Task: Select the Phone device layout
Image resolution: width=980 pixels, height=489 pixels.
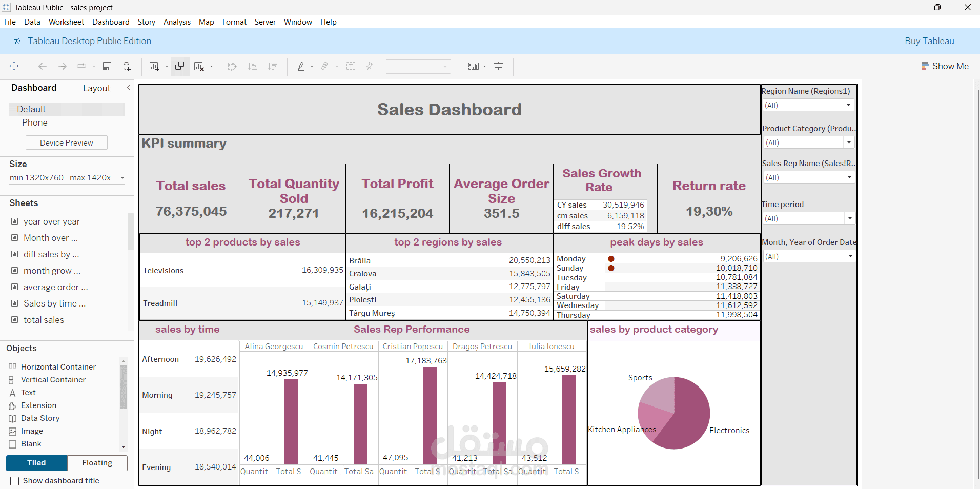Action: coord(34,123)
